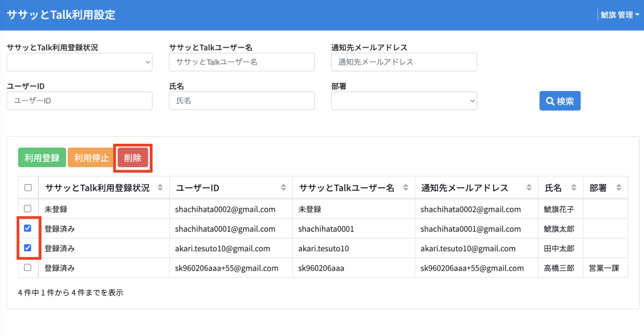
Task: Click the orange 利用停止 button
Action: (x=91, y=158)
